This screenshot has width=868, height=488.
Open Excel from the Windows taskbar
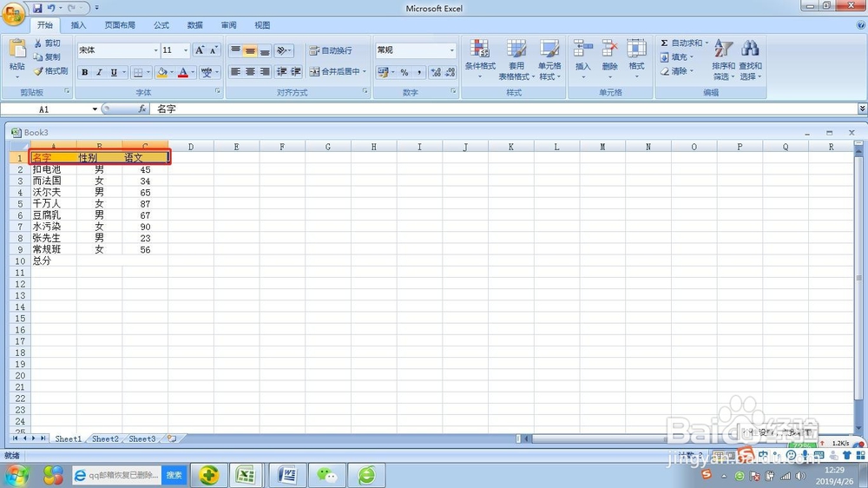click(246, 475)
